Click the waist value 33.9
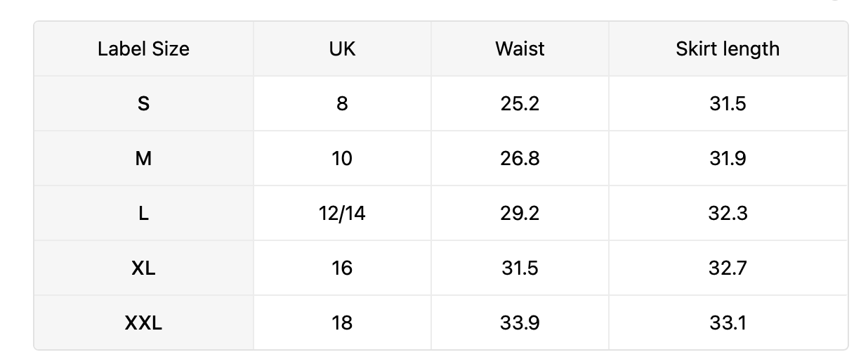Image resolution: width=868 pixels, height=364 pixels. pos(520,323)
